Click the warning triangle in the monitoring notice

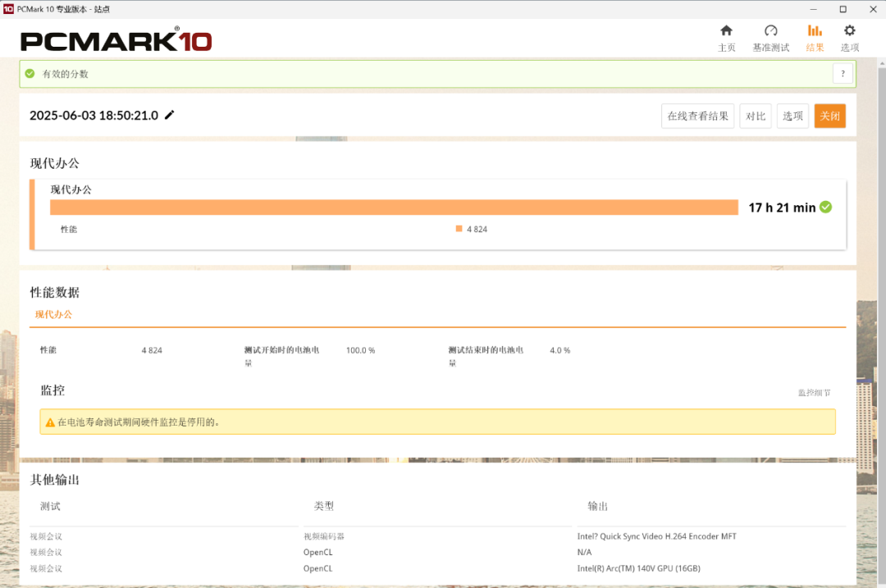50,422
